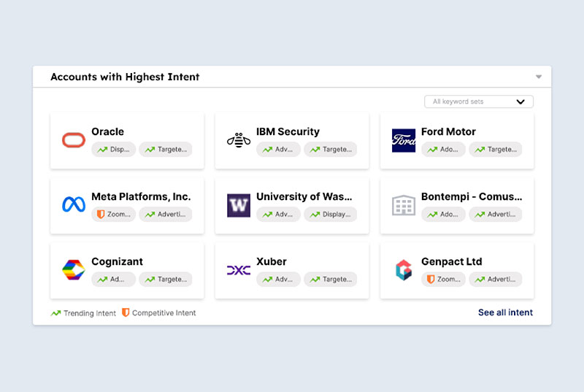Select Oracle's Targete... trending tag

(x=166, y=149)
